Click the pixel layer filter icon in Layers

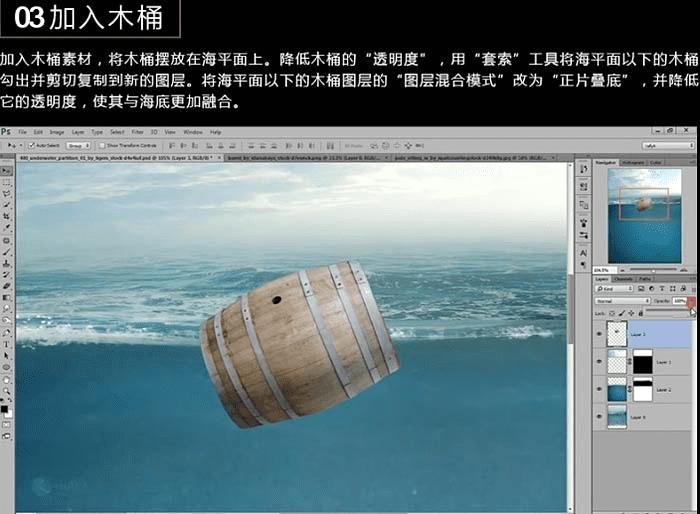(x=641, y=288)
